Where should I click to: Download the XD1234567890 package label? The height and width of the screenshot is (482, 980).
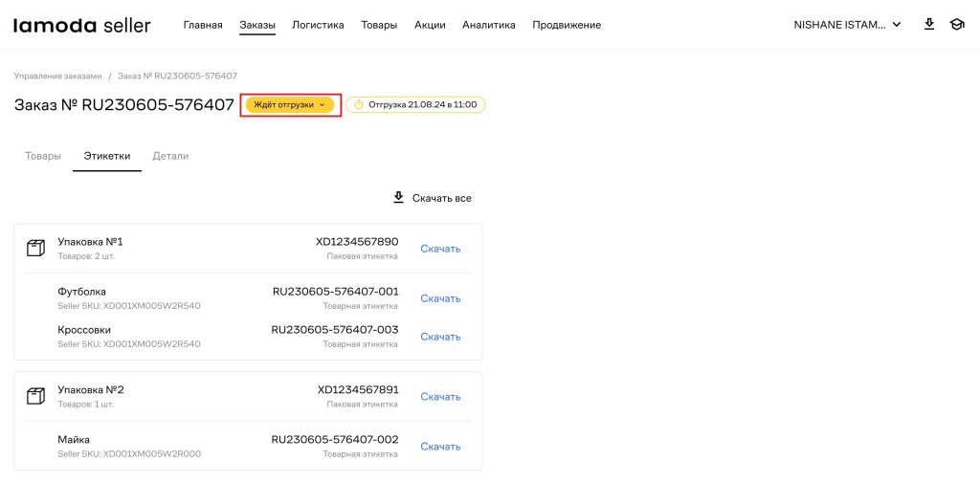[440, 249]
